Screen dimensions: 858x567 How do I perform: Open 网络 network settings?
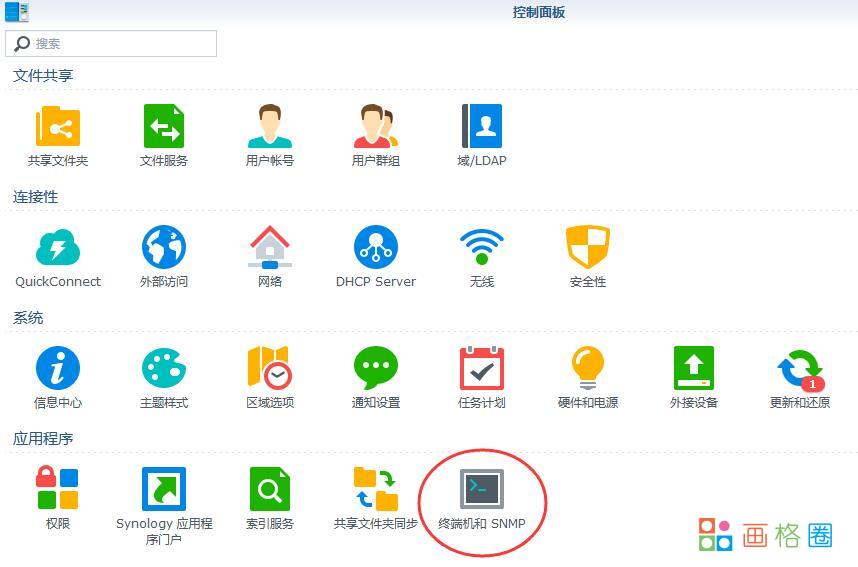pos(270,247)
